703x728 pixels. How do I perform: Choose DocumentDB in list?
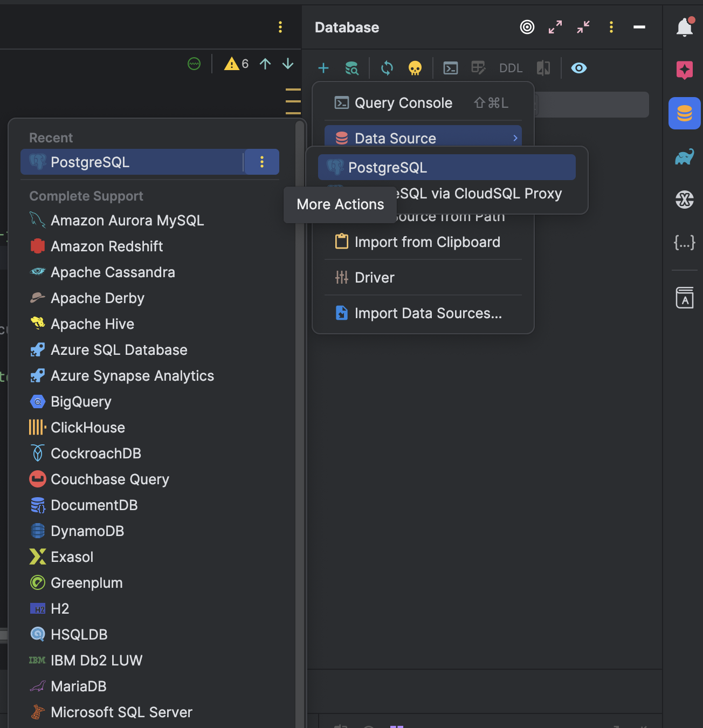tap(150, 505)
